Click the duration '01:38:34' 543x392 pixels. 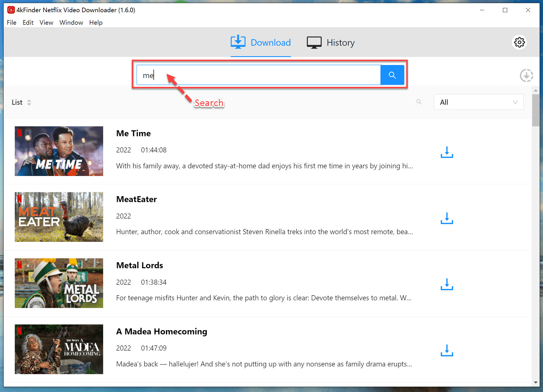(154, 282)
